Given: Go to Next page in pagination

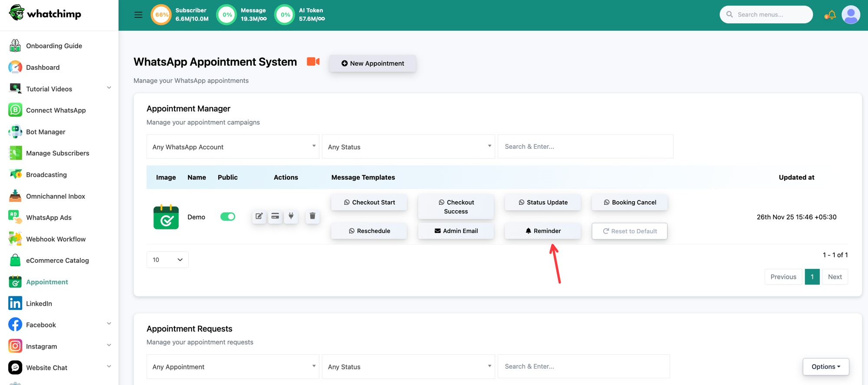Looking at the screenshot, I should point(835,277).
